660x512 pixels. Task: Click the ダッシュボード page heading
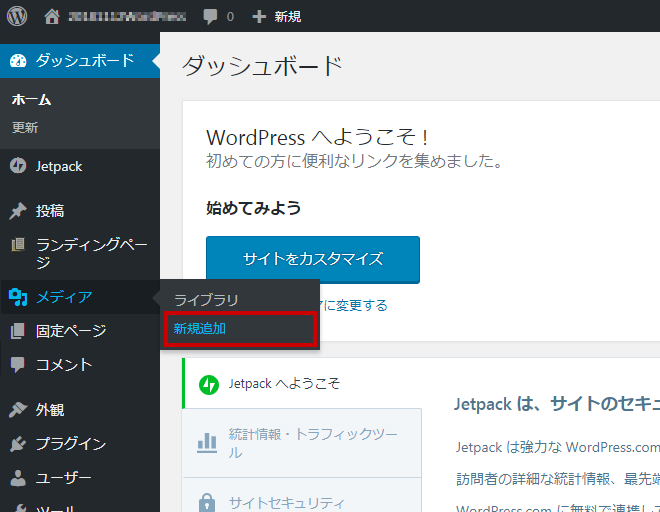(262, 67)
